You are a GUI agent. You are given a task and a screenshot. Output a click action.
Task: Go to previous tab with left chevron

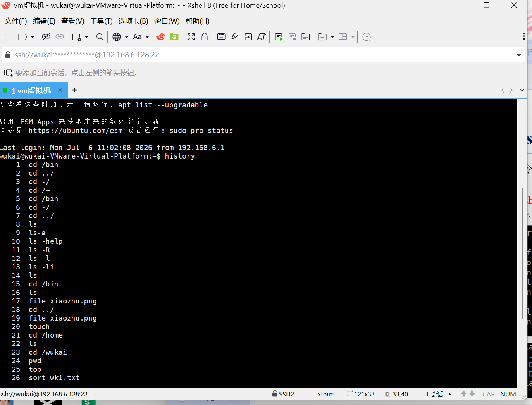tap(503, 90)
